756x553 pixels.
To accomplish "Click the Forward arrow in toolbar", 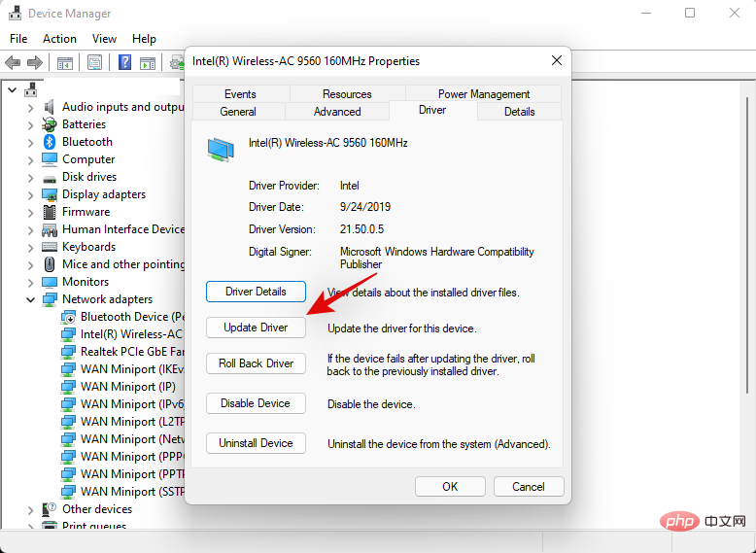I will tap(35, 62).
